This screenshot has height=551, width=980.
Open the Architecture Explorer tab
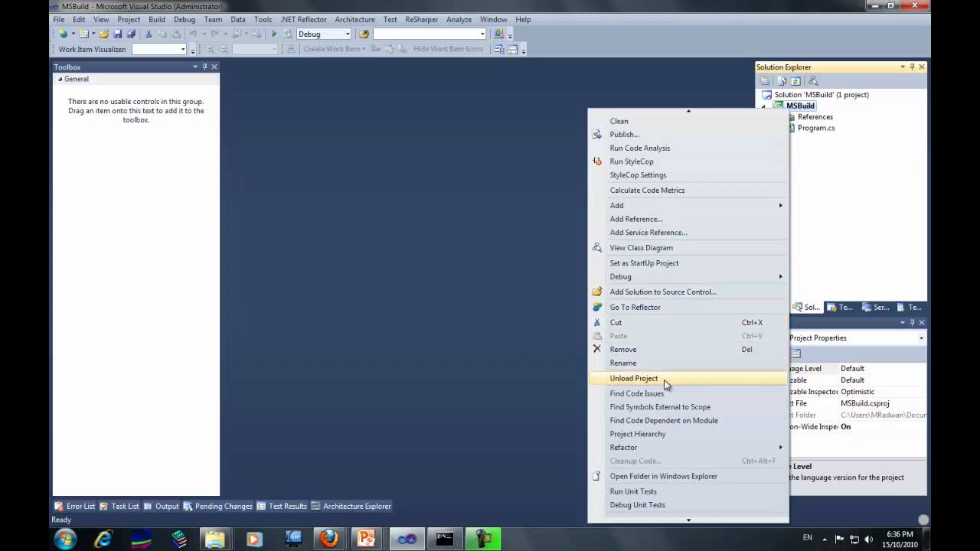(x=351, y=506)
